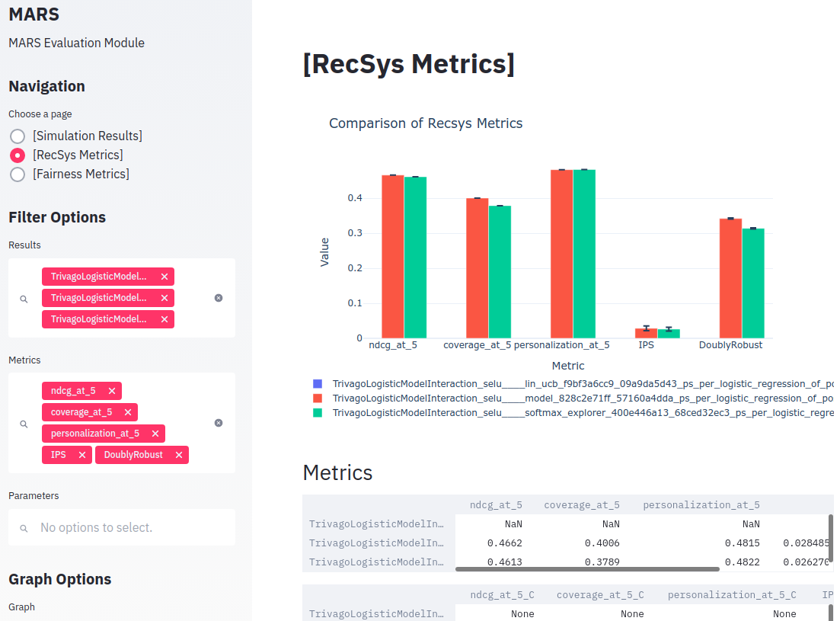Screen dimensions: 840x621
Task: Click the coverage_at_5 column header
Action: pyautogui.click(x=582, y=504)
